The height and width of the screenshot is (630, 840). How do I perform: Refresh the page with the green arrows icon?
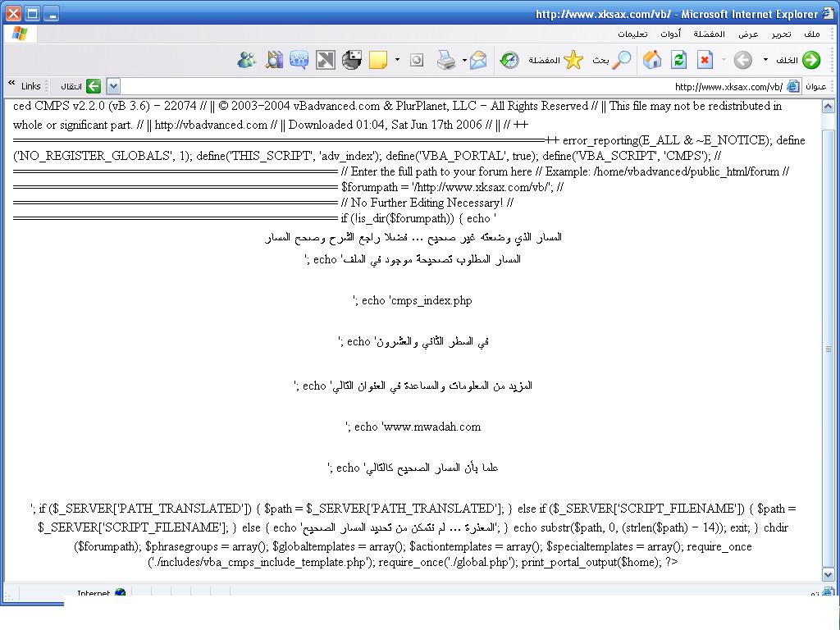678,60
